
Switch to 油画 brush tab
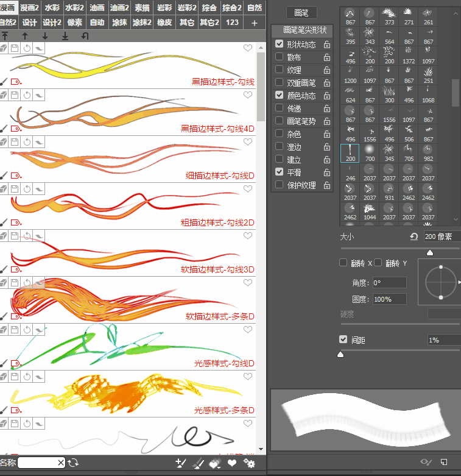point(97,7)
